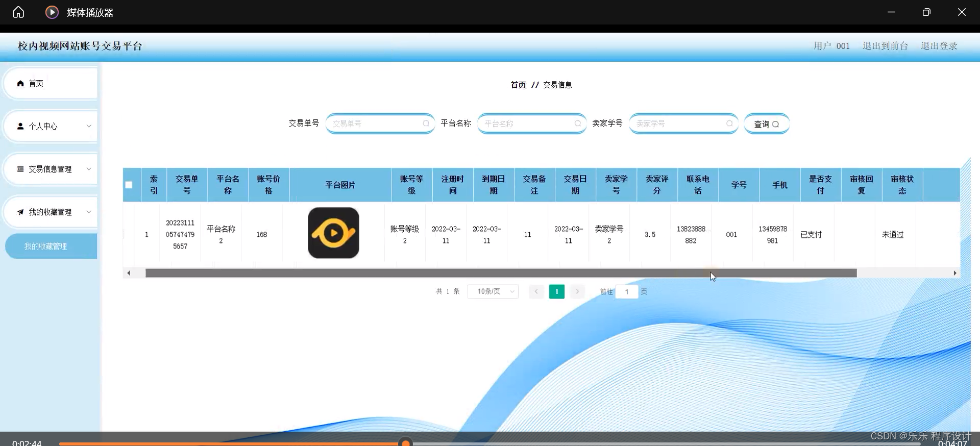Click the media player home icon

tap(18, 12)
